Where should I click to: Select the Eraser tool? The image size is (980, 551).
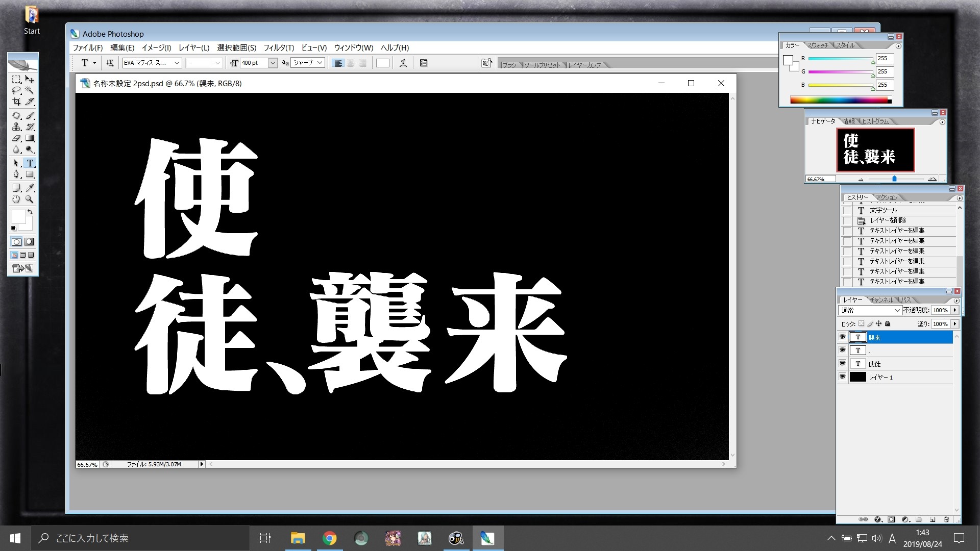pyautogui.click(x=16, y=138)
